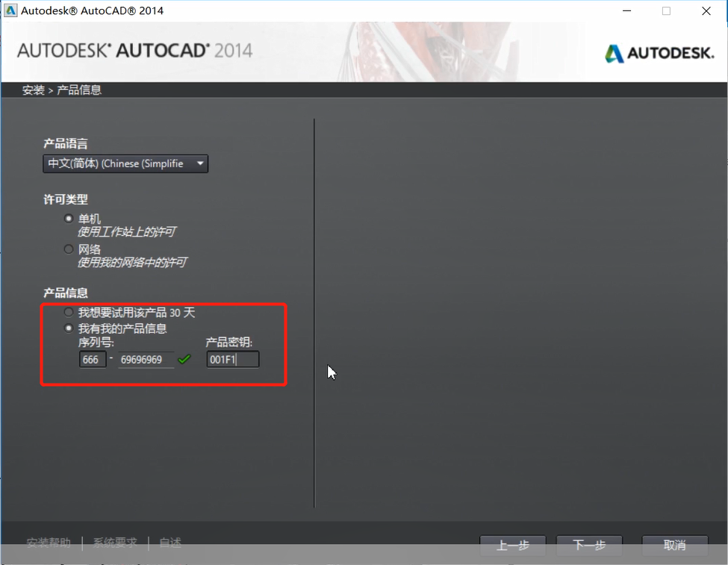Select 单机 license type
The image size is (728, 565).
(x=68, y=218)
